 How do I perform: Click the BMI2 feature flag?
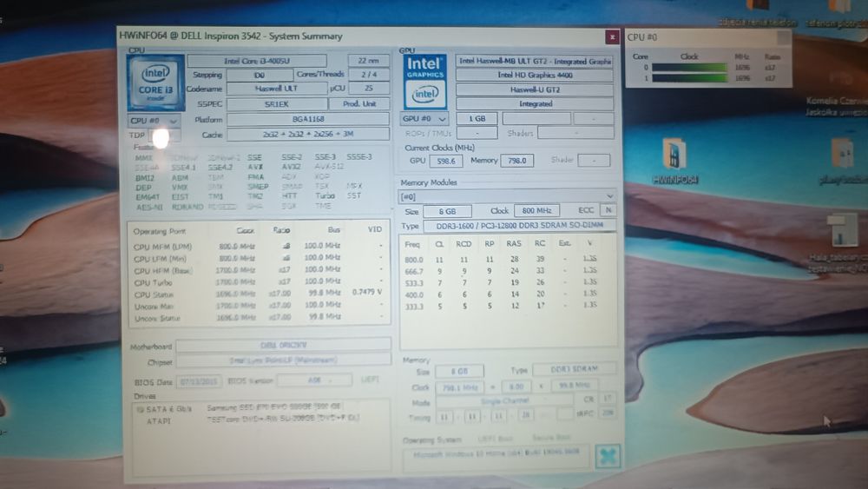click(145, 178)
